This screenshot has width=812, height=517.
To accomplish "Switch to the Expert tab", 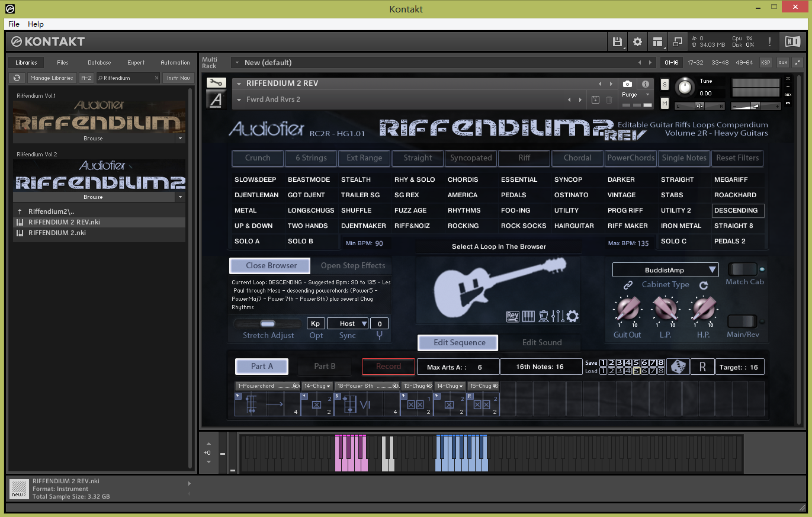I will 136,62.
